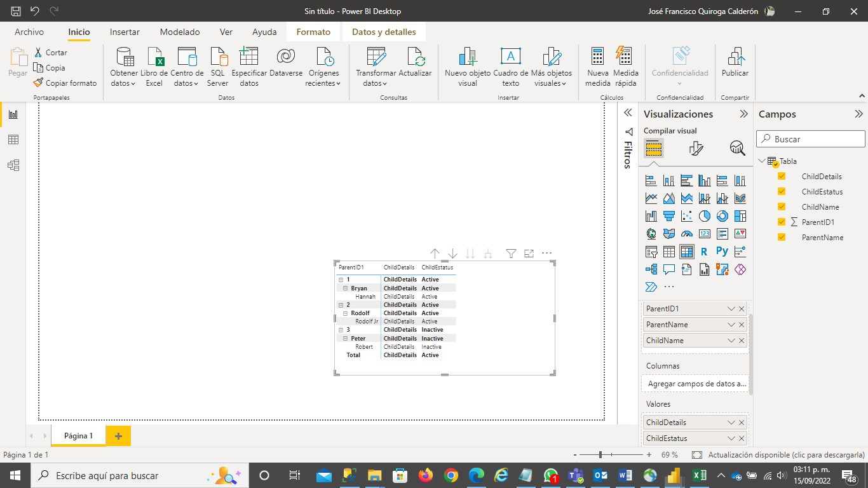This screenshot has width=868, height=488.
Task: Select the stacked bar chart visual
Action: click(651, 181)
